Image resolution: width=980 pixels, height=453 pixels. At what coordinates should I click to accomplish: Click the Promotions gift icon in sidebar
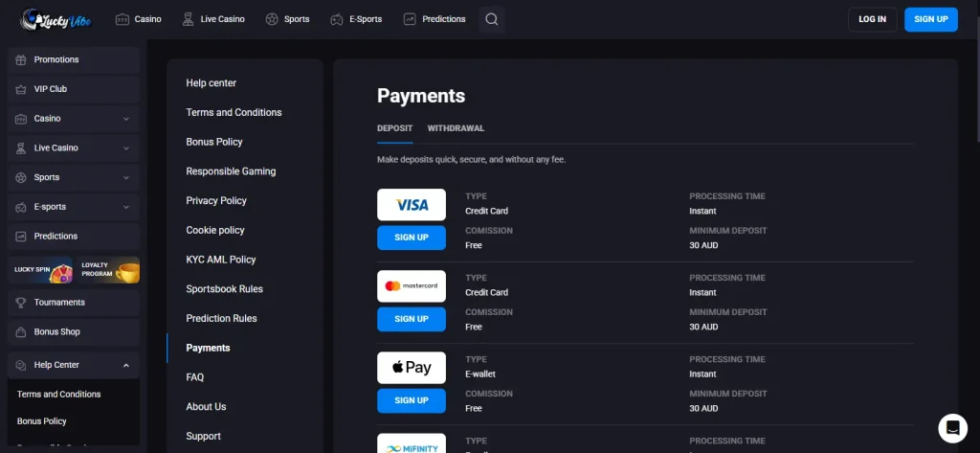(21, 60)
